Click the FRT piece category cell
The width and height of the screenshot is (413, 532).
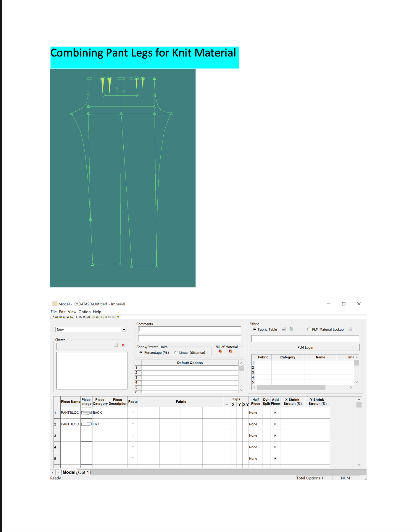click(100, 424)
